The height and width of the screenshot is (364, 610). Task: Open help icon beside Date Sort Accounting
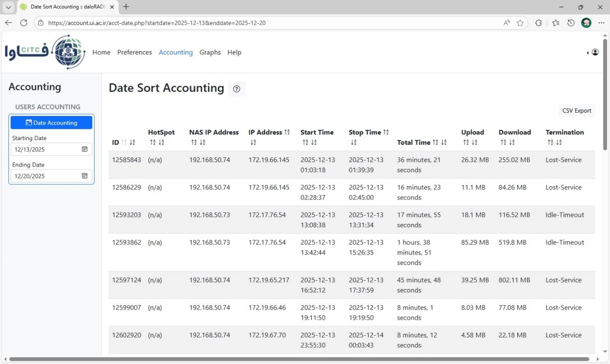click(x=236, y=89)
